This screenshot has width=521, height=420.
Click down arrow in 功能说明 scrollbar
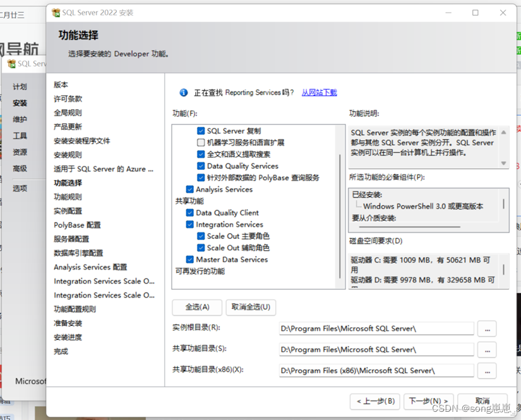tap(504, 163)
